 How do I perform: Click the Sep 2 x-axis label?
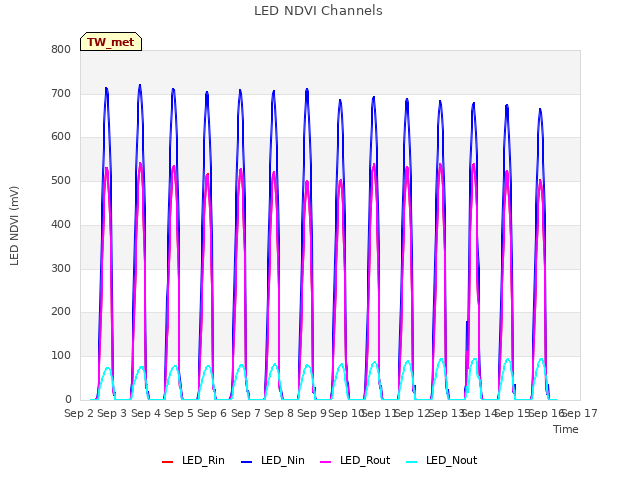pos(79,413)
